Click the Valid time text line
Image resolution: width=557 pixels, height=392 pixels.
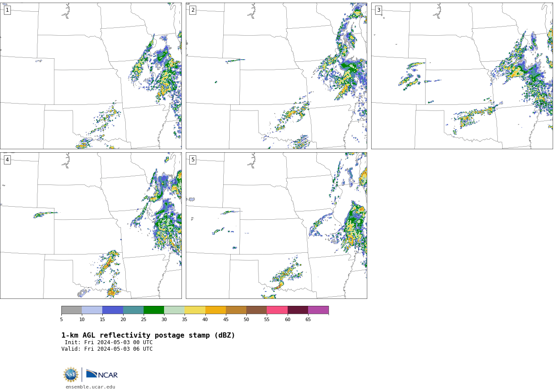107,349
